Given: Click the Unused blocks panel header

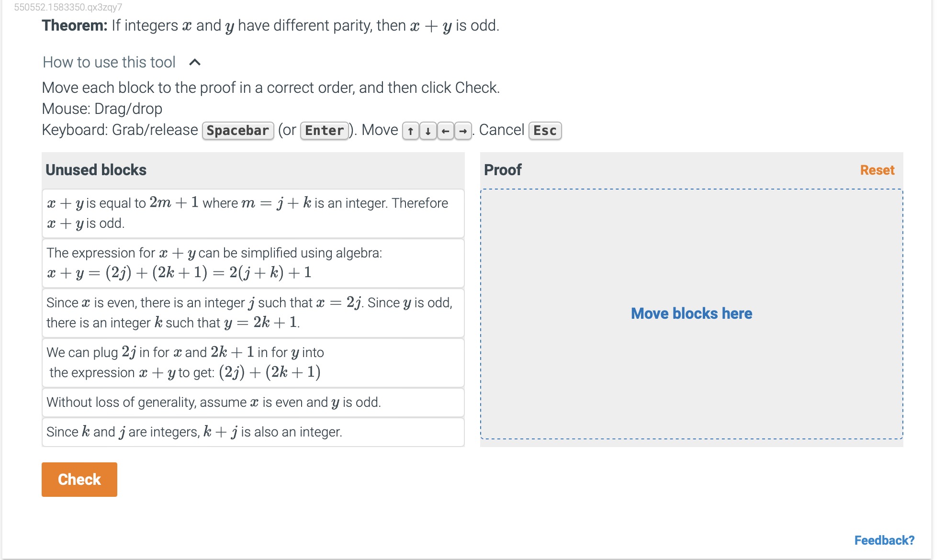Looking at the screenshot, I should coord(96,170).
